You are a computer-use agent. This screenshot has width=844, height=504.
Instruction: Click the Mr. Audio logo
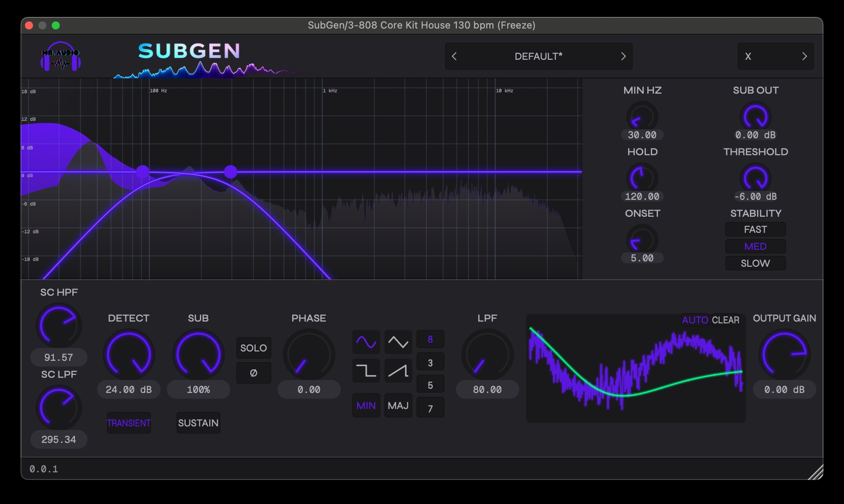(x=61, y=56)
